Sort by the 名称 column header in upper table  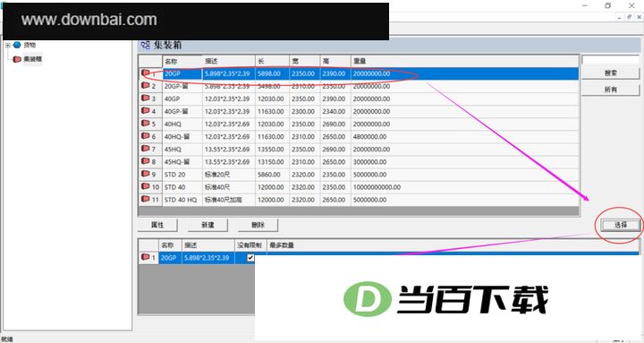pyautogui.click(x=182, y=61)
